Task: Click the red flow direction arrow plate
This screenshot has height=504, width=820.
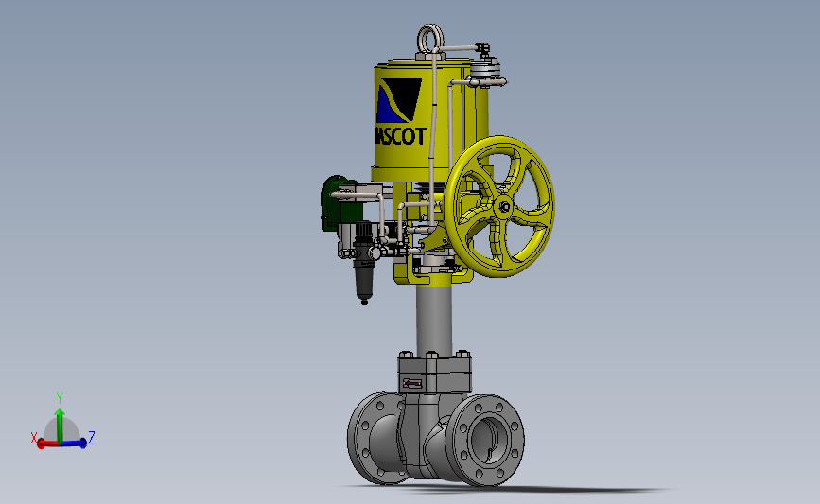Action: point(412,384)
